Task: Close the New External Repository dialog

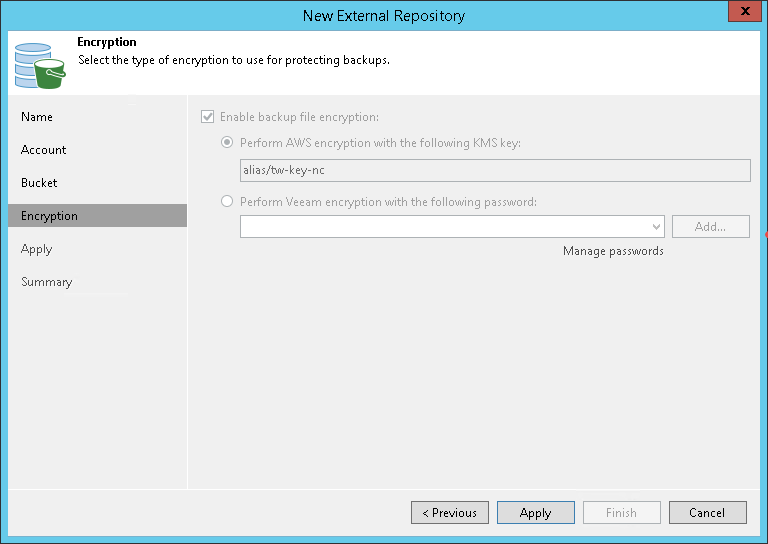Action: (740, 14)
